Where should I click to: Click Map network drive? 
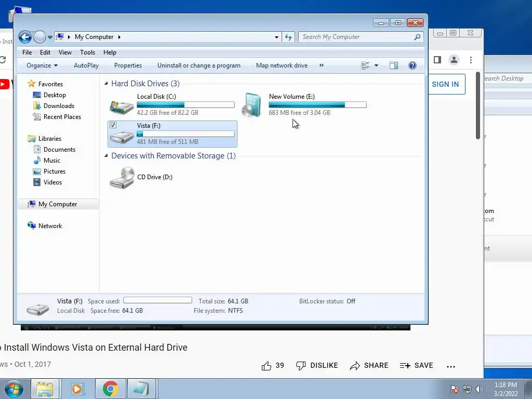(x=282, y=65)
